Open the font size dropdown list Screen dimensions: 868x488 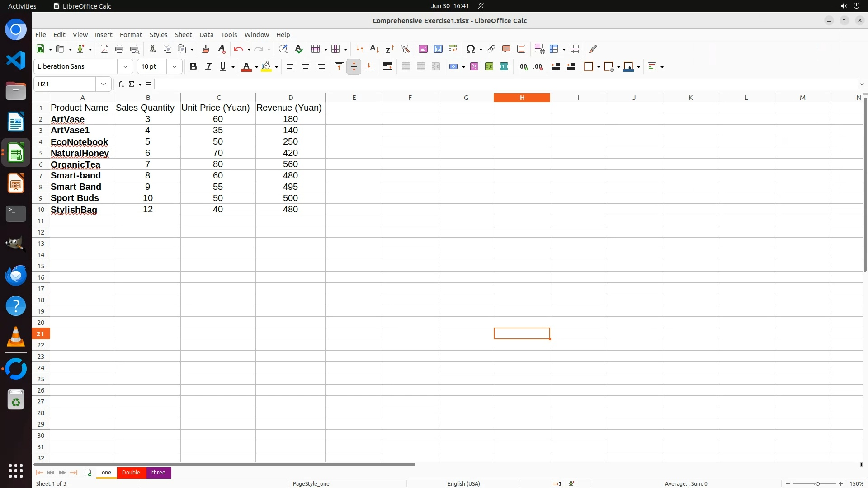click(x=175, y=67)
